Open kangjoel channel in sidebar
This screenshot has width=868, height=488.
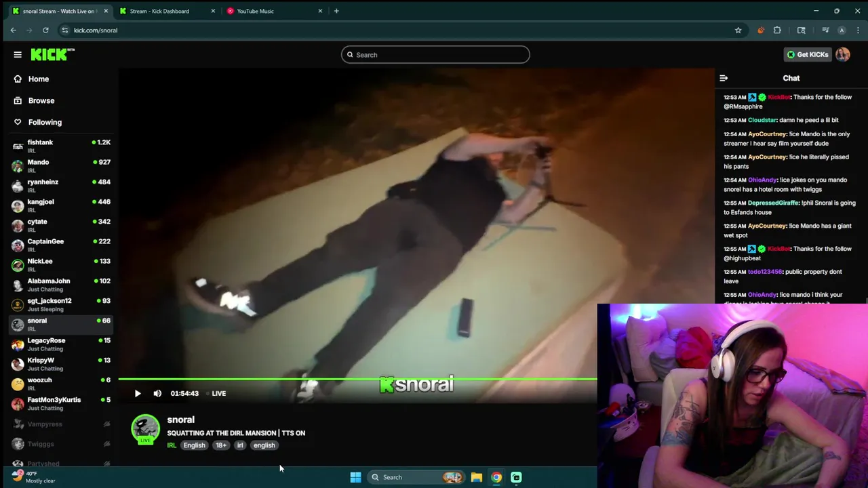pos(61,205)
